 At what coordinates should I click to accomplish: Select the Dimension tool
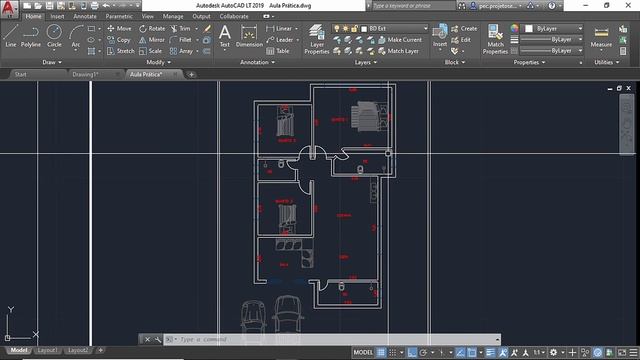pos(249,36)
